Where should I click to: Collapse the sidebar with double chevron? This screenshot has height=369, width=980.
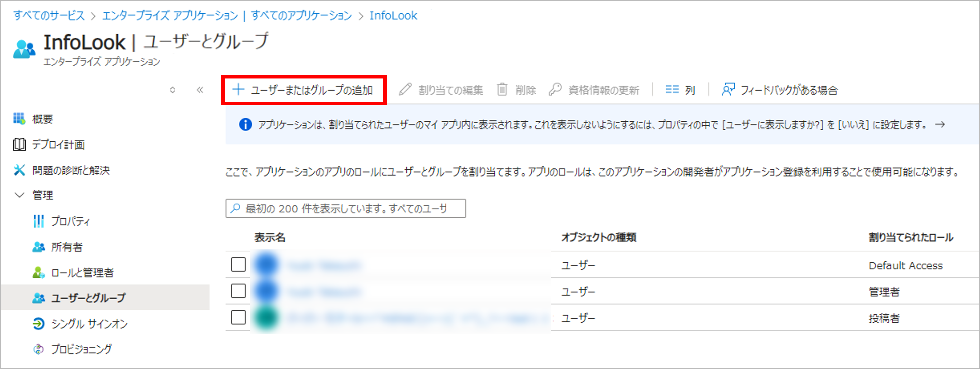tap(200, 90)
